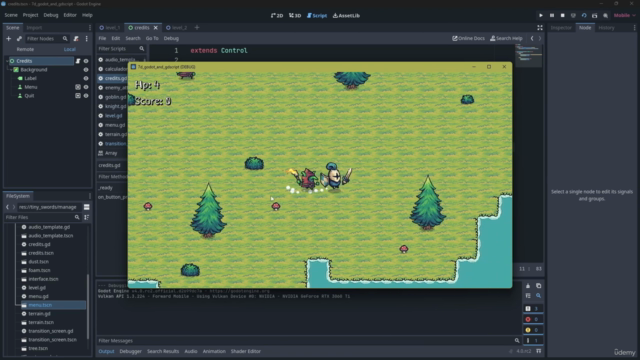
Task: Toggle visibility of the Quit node
Action: 86,96
